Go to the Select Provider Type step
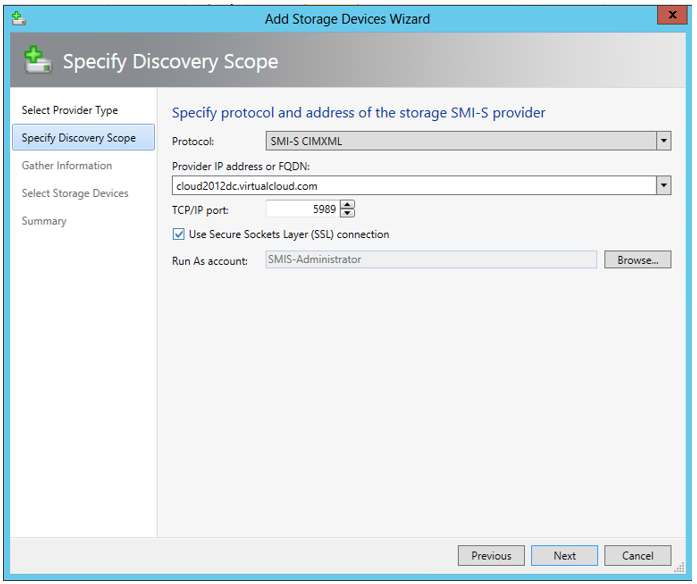Screen dimensions: 697x584 [70, 110]
